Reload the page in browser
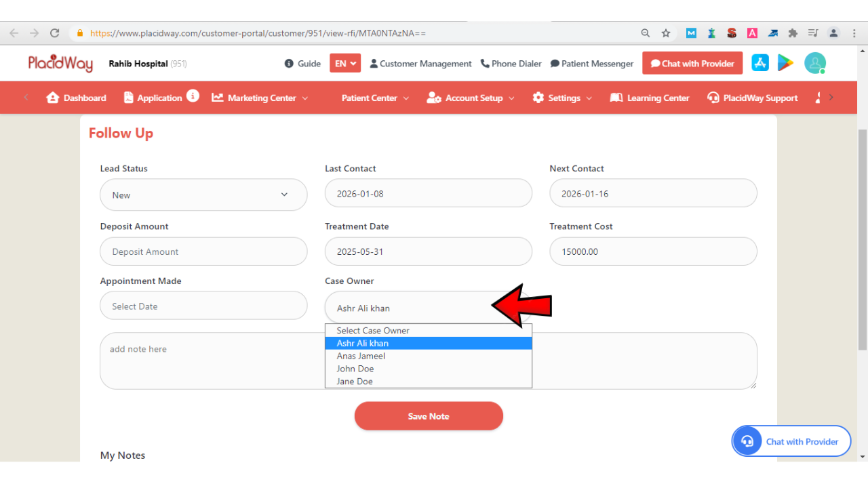868x488 pixels. coord(55,33)
